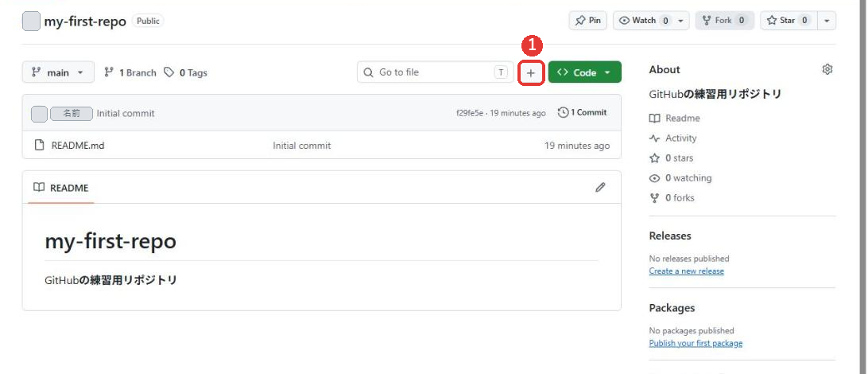Viewport: 868px width, 374px height.
Task: Open About settings gear icon
Action: (827, 69)
